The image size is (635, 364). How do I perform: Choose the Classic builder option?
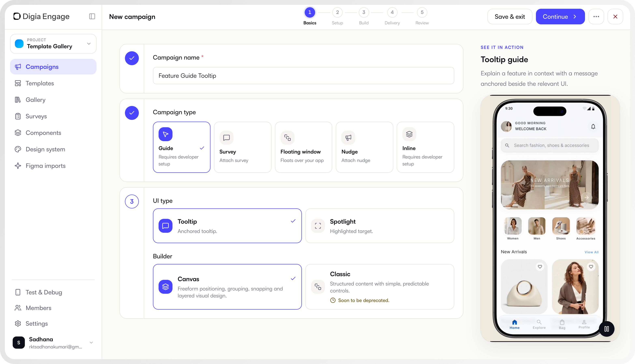380,287
